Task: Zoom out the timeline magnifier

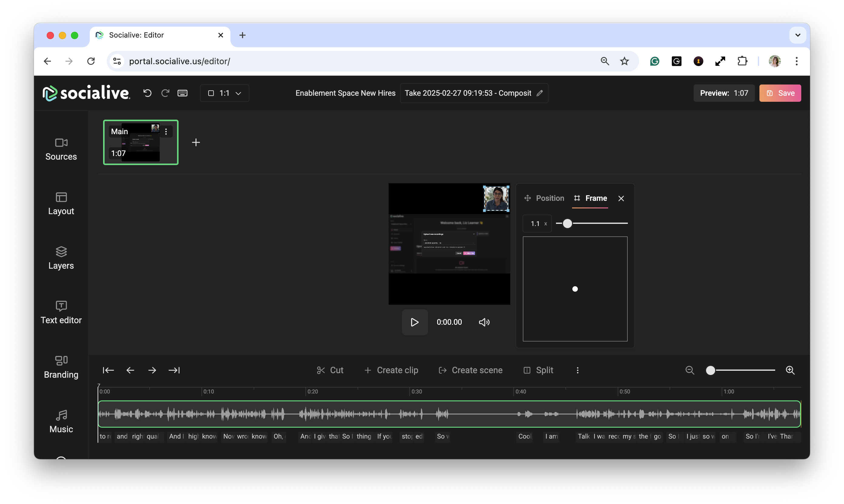Action: [x=689, y=370]
